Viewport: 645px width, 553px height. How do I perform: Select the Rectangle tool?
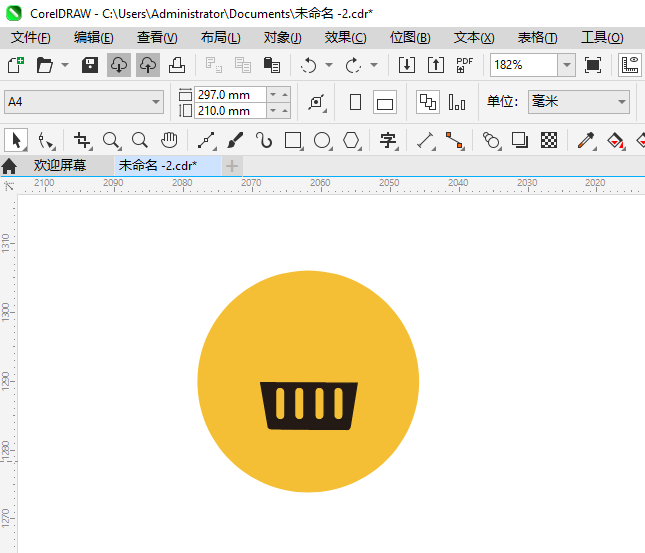[293, 141]
